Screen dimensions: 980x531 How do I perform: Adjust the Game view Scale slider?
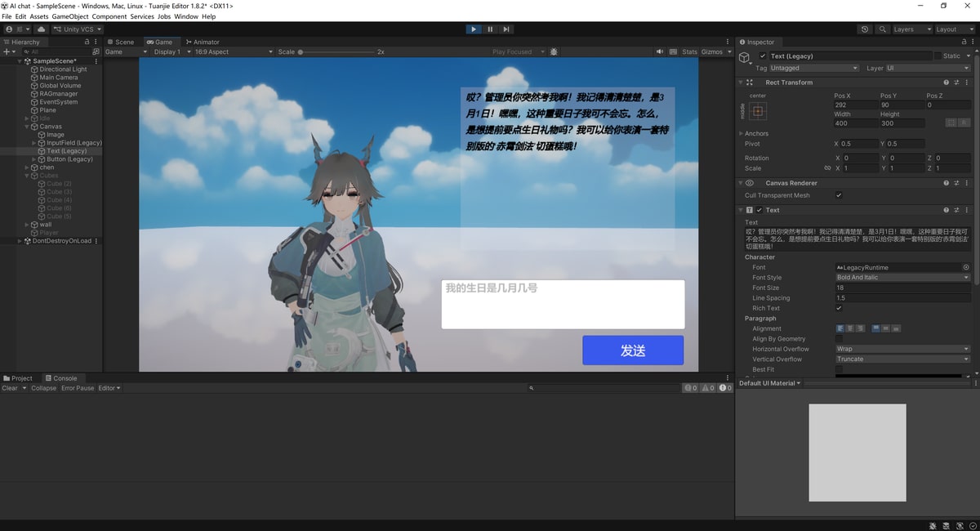(337, 51)
